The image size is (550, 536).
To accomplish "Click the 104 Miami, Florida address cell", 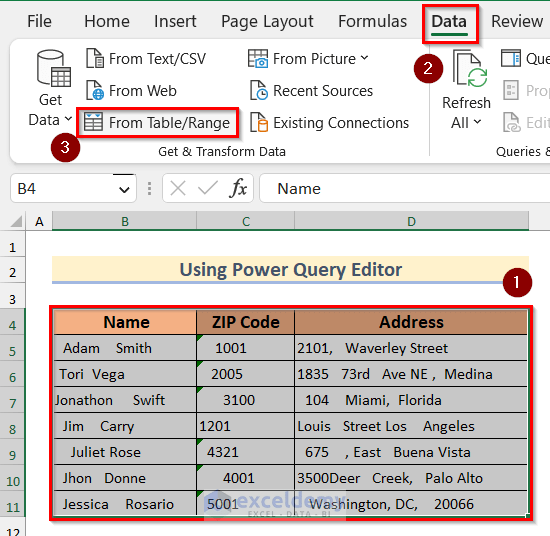I will [411, 400].
